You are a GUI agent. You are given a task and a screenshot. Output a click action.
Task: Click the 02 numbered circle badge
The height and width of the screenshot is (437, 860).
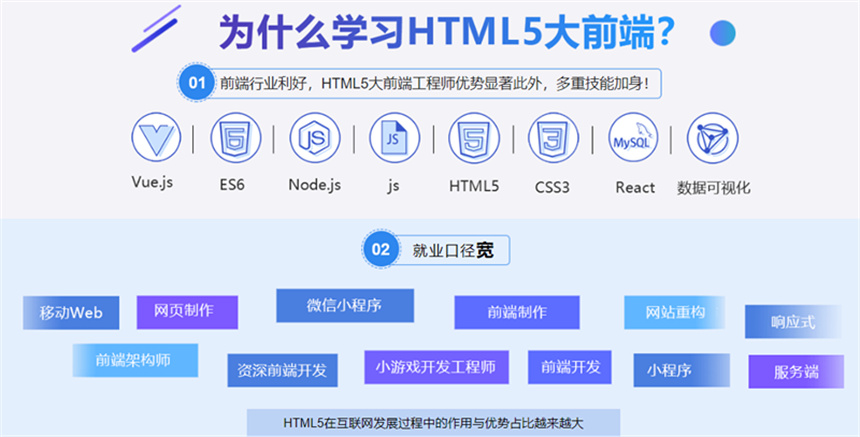click(380, 250)
